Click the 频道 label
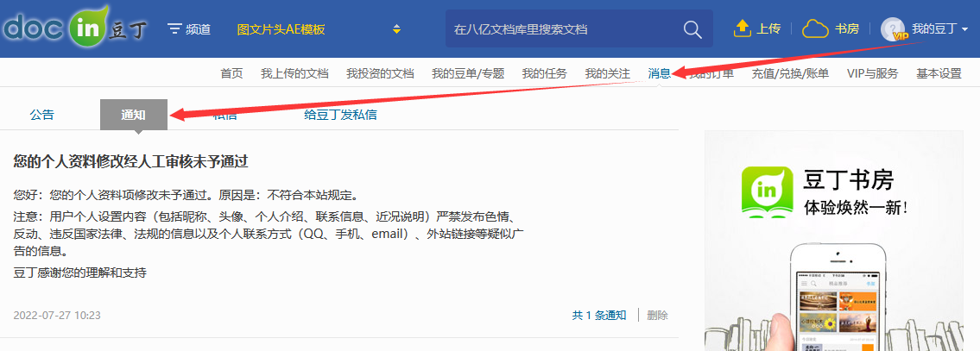This screenshot has width=980, height=351. click(x=198, y=29)
